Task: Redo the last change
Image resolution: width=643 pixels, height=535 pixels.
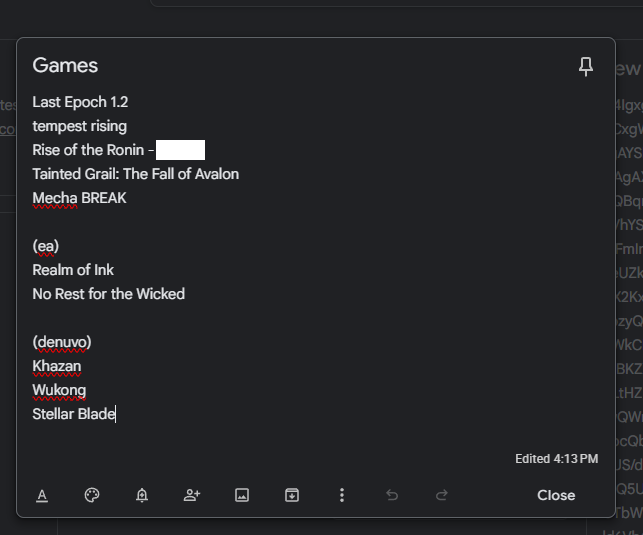Action: tap(442, 495)
